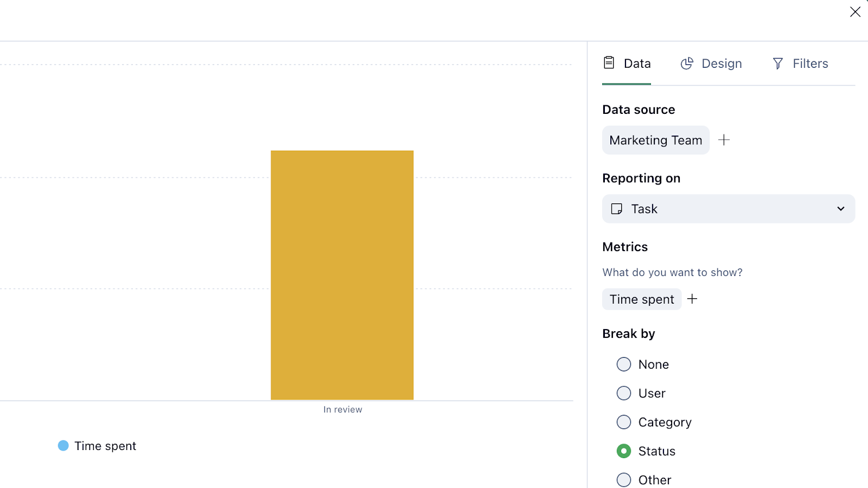Click the Metrics heading
This screenshot has height=488, width=868.
[x=625, y=247]
